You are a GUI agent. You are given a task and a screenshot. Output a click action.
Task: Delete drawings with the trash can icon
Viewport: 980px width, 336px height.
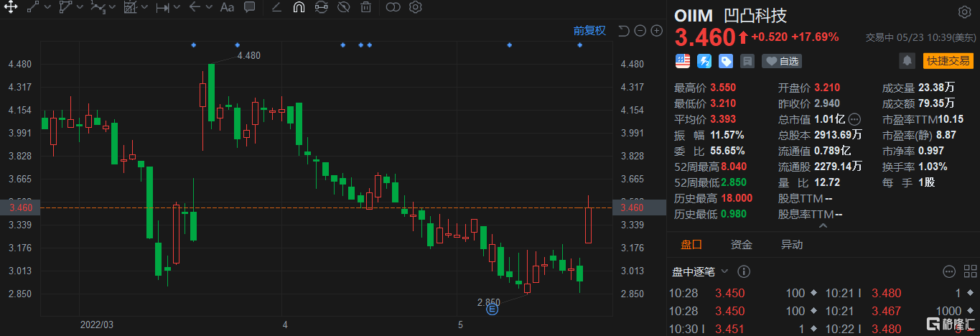coord(365,8)
